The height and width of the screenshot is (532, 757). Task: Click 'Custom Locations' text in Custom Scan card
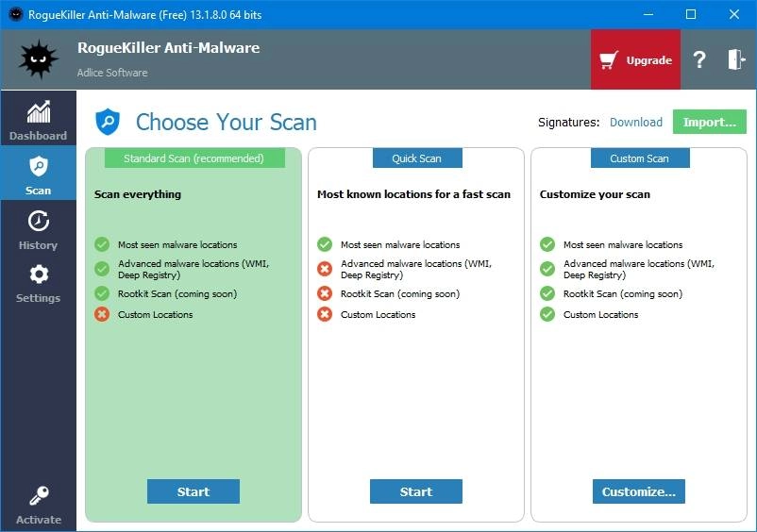[x=600, y=314]
